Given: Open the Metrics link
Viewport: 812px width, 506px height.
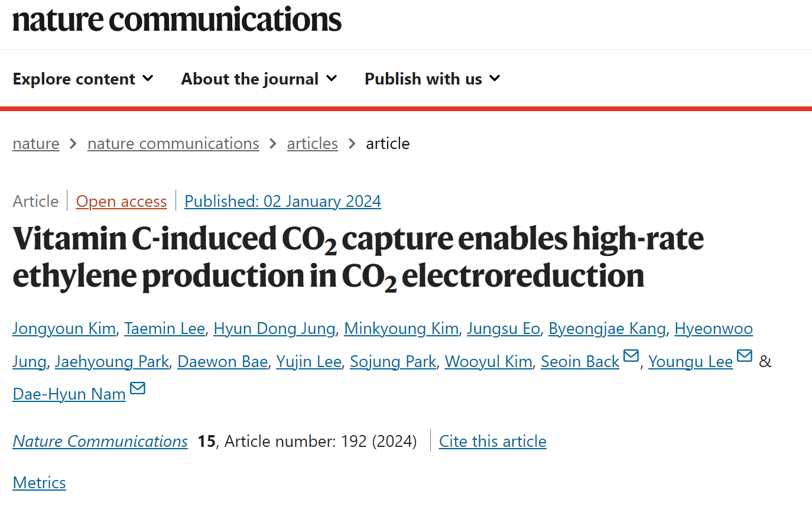Looking at the screenshot, I should pos(39,483).
